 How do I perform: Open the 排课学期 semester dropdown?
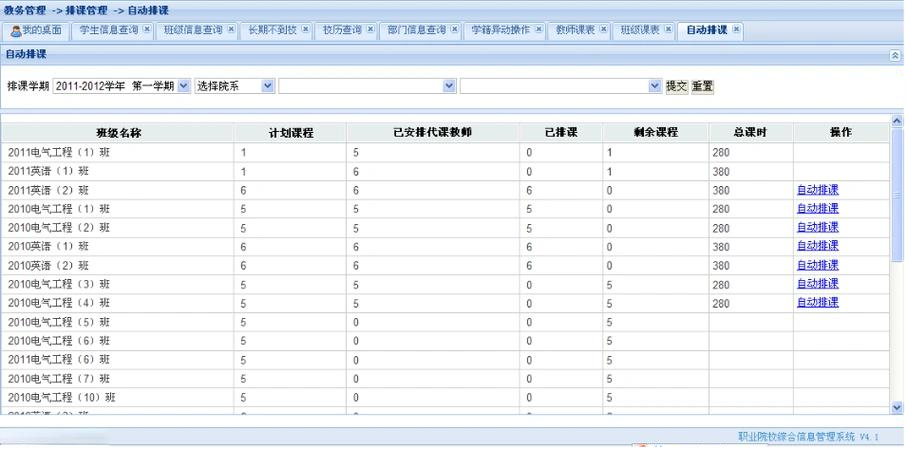pyautogui.click(x=121, y=86)
